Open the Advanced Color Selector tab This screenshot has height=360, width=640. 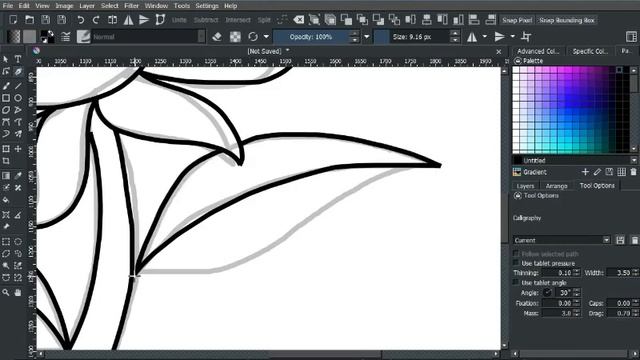(x=538, y=51)
